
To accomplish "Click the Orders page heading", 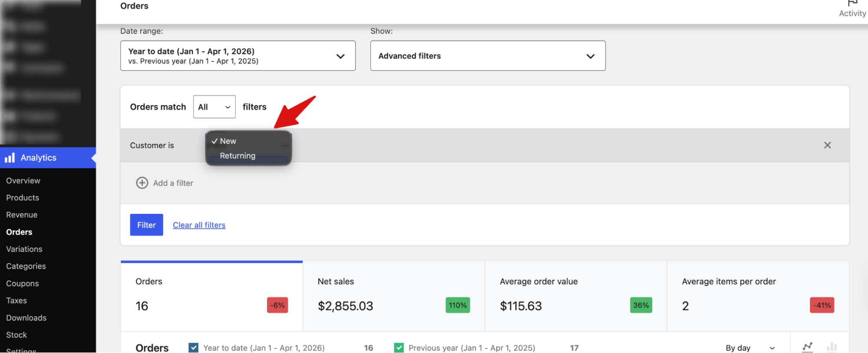I will coord(134,6).
